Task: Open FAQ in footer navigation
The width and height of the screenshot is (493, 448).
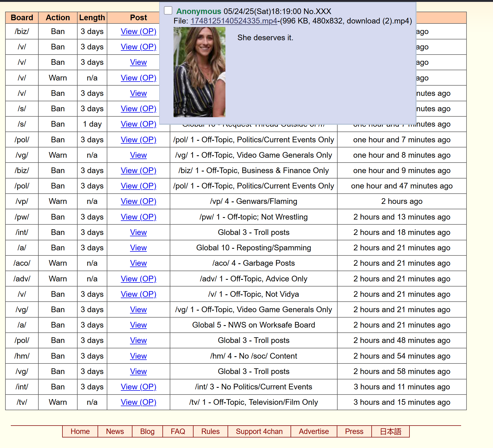Action: click(x=178, y=431)
